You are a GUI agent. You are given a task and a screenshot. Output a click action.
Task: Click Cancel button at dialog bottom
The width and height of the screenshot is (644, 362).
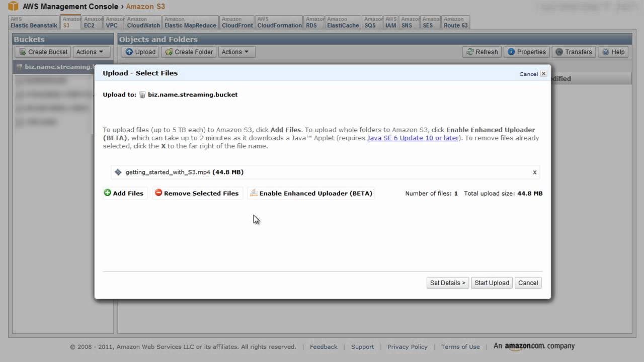click(x=528, y=283)
